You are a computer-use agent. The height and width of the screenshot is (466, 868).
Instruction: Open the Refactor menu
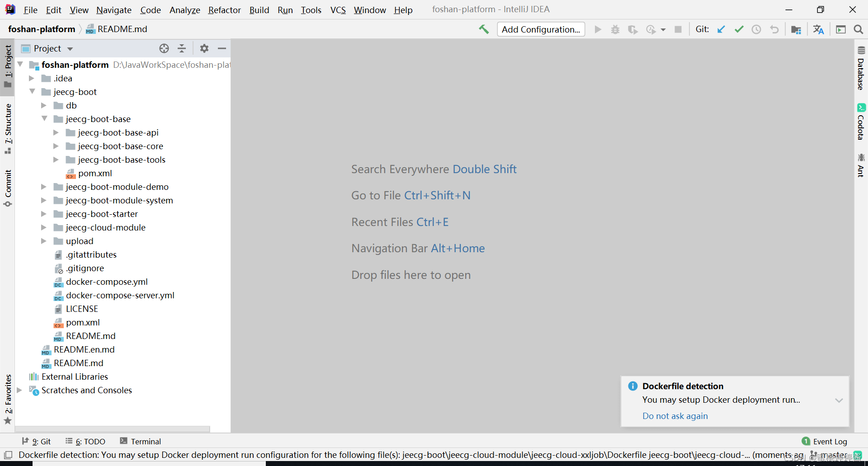[x=224, y=10]
